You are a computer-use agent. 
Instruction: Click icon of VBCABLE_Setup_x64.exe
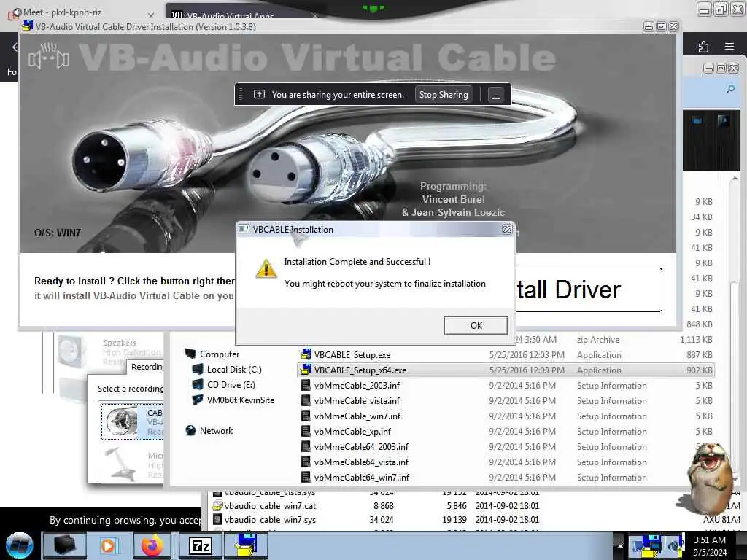pyautogui.click(x=306, y=370)
